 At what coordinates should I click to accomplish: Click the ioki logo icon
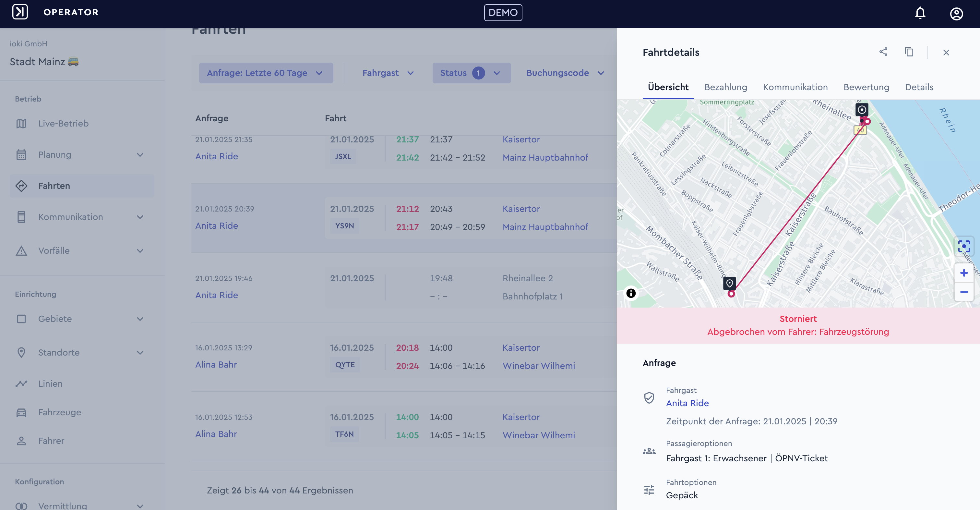coord(20,12)
